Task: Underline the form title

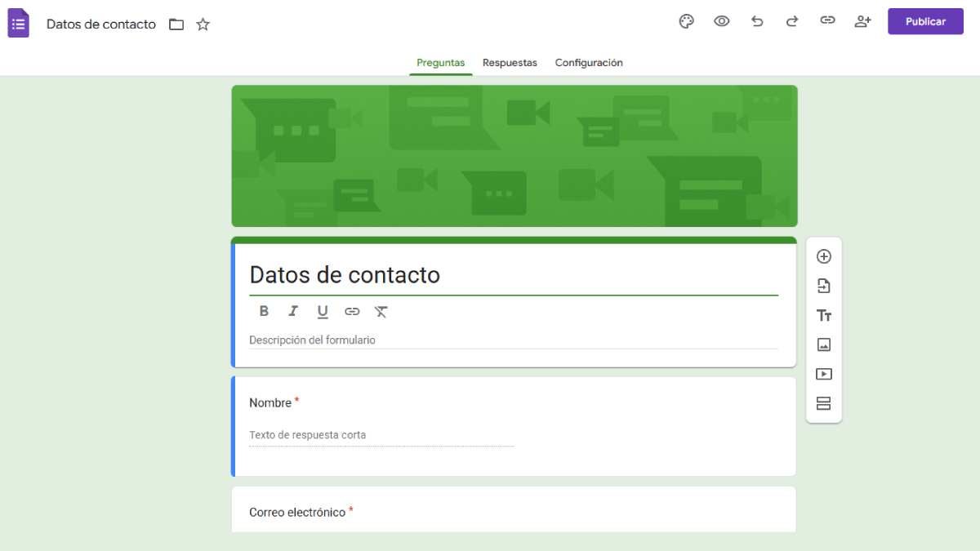Action: point(323,311)
